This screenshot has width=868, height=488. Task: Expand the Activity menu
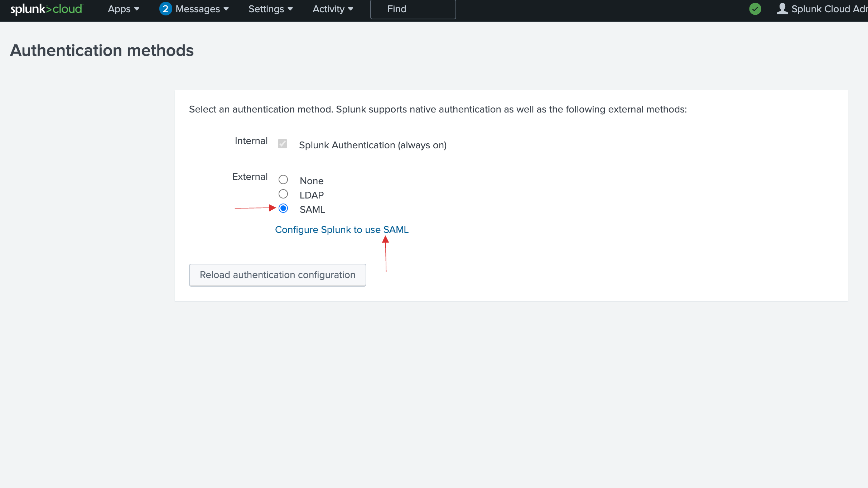(333, 9)
